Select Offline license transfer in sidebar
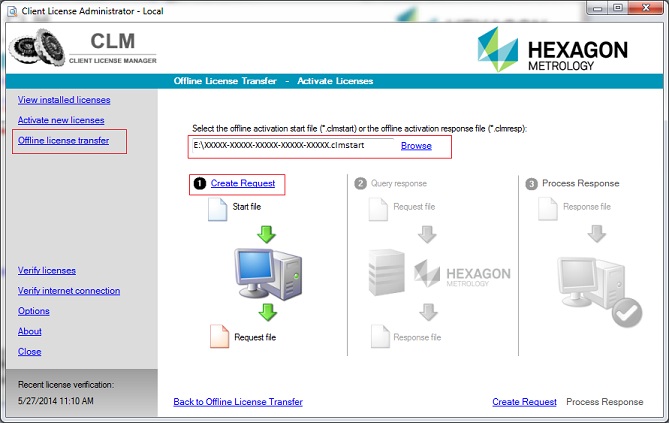The height and width of the screenshot is (423, 669). click(64, 141)
